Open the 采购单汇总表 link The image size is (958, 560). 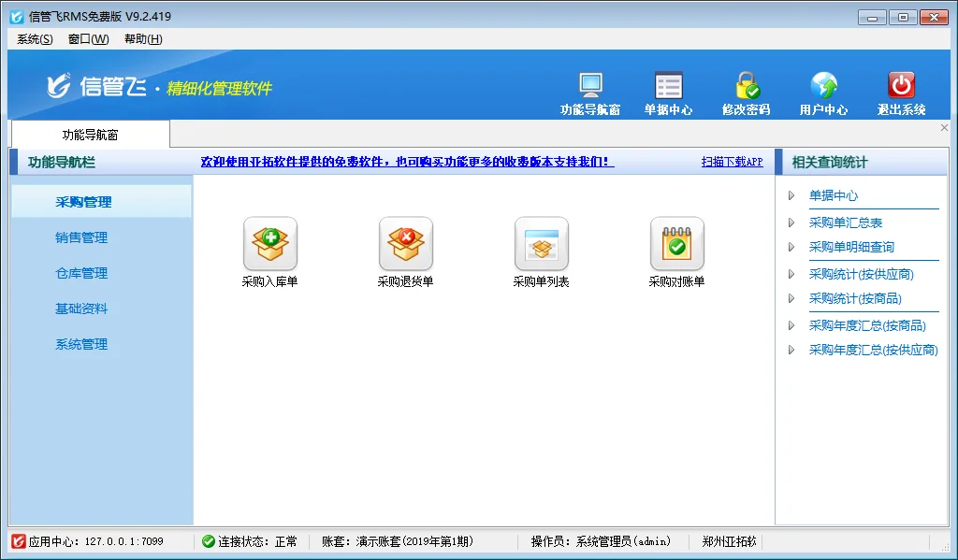click(x=846, y=223)
